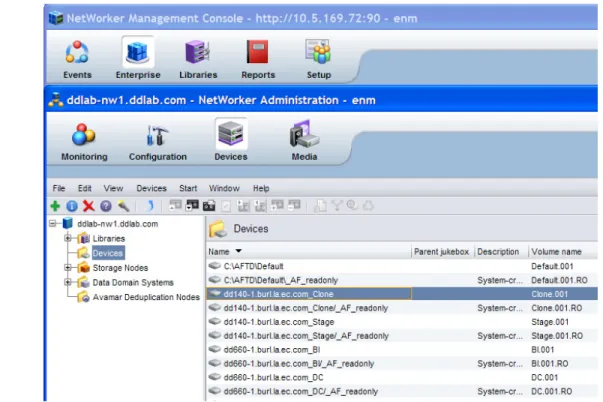Open the File menu
The height and width of the screenshot is (402, 603).
coord(58,188)
